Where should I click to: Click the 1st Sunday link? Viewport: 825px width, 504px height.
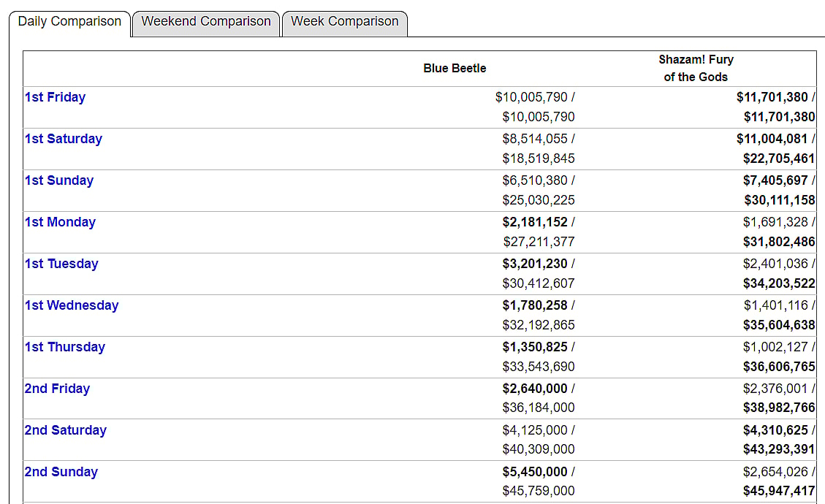click(x=59, y=180)
